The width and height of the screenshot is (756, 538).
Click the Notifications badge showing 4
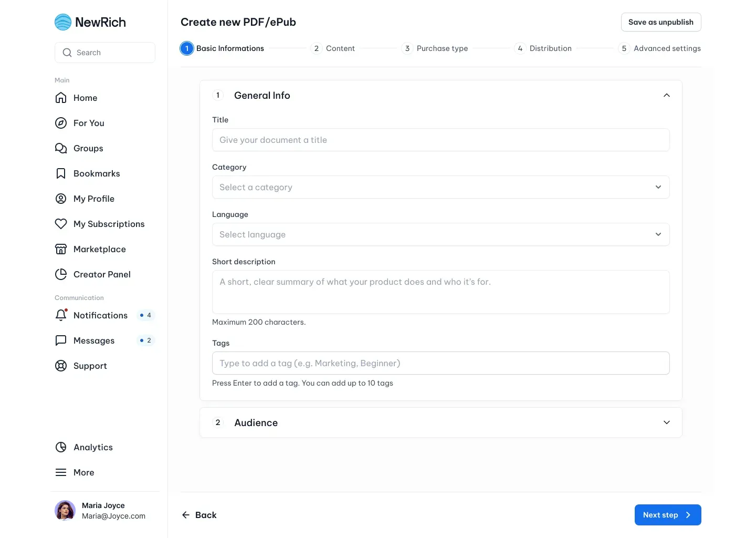click(146, 315)
